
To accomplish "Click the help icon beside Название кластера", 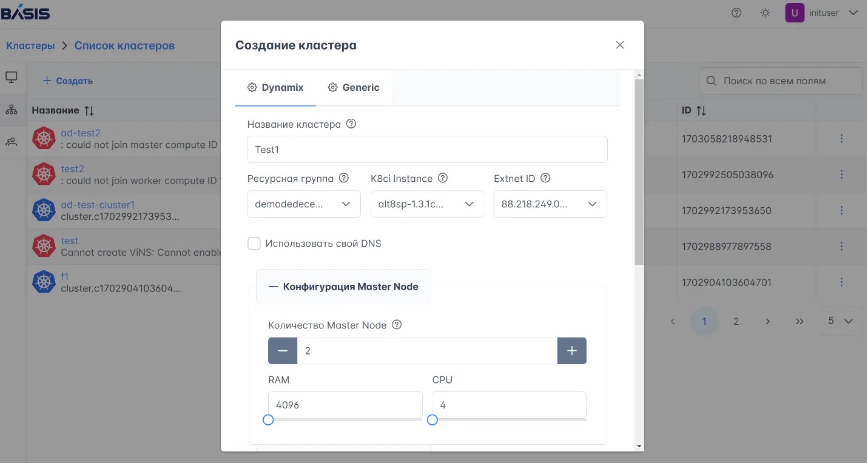I will [x=351, y=124].
